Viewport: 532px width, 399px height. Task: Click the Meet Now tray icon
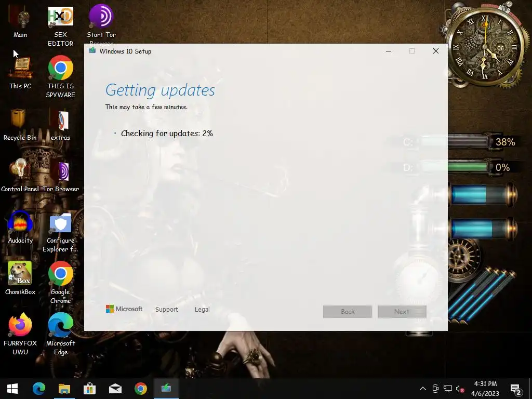pyautogui.click(x=435, y=389)
